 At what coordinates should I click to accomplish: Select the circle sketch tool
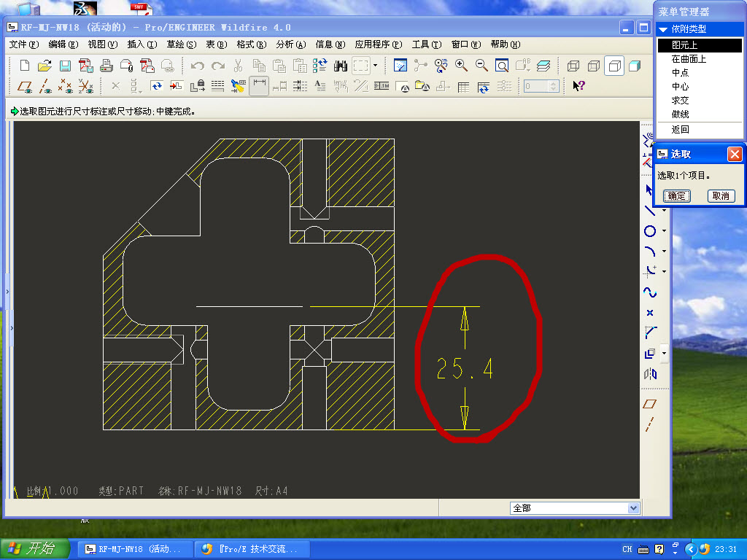(650, 231)
